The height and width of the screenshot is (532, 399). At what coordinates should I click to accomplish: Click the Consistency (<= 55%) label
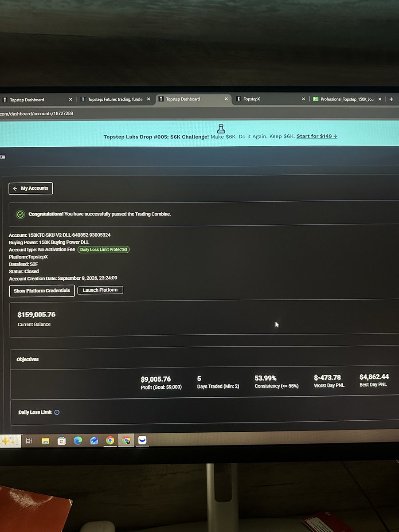[277, 386]
